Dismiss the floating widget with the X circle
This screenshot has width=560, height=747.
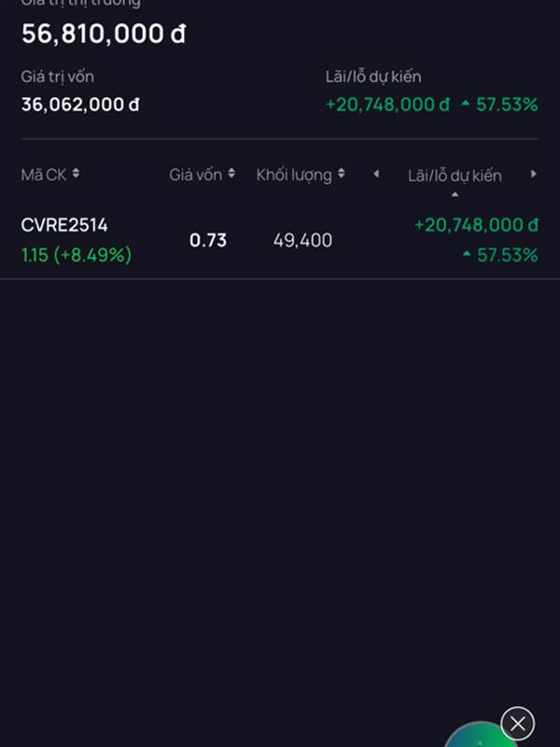click(518, 724)
